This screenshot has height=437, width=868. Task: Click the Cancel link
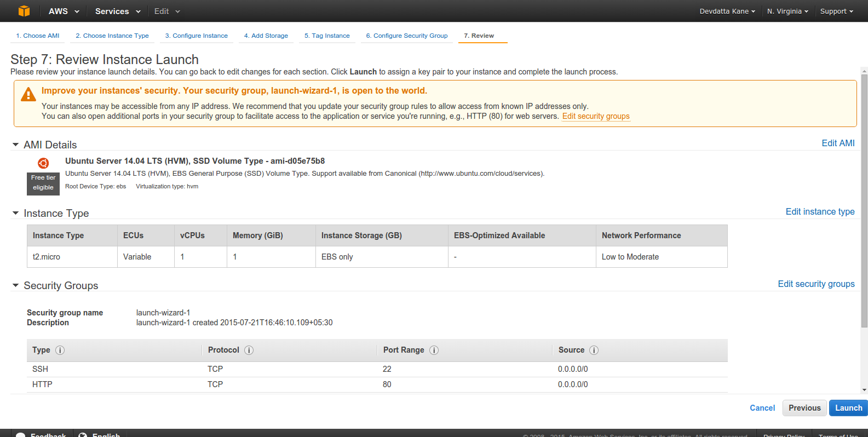coord(762,408)
